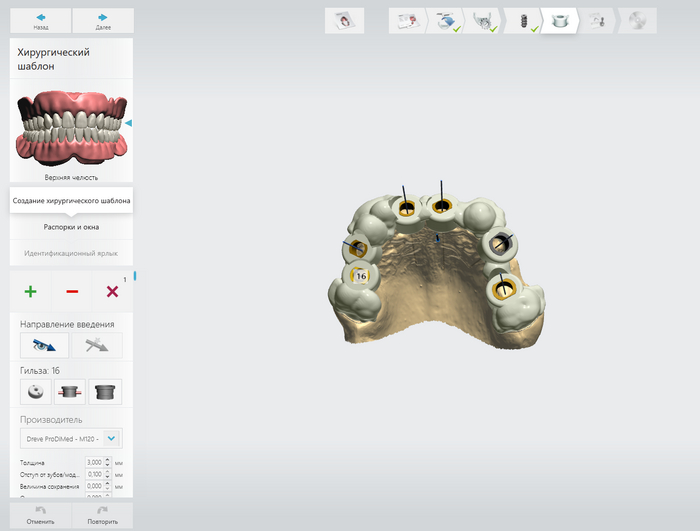Click the green plus add button
The height and width of the screenshot is (531, 700).
[x=30, y=292]
